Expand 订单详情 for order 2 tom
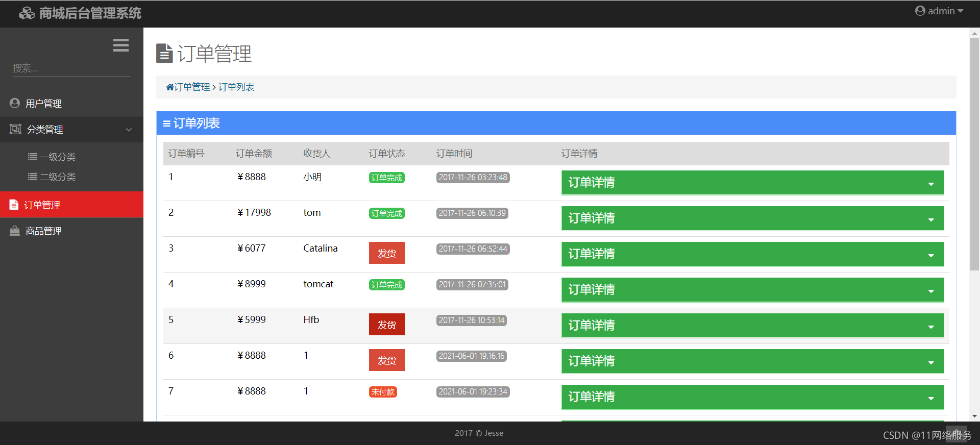Screen dimensions: 980x445 point(752,218)
